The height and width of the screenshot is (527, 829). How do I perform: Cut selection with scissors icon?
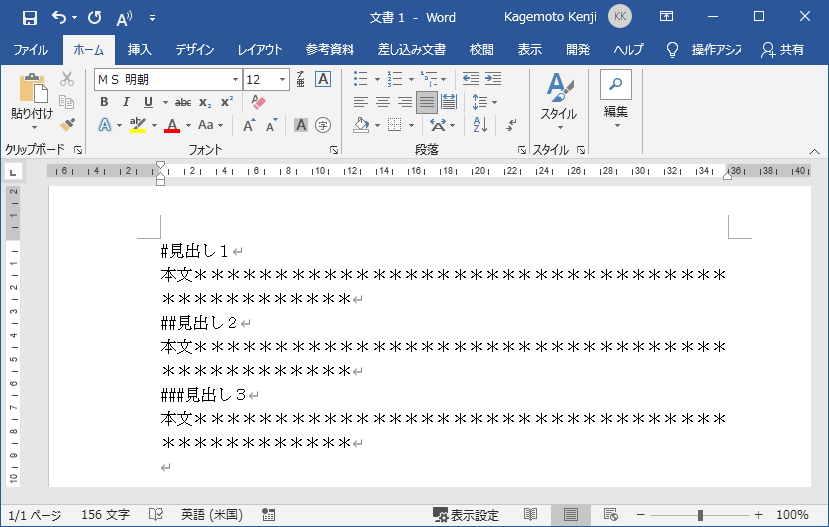(x=67, y=79)
